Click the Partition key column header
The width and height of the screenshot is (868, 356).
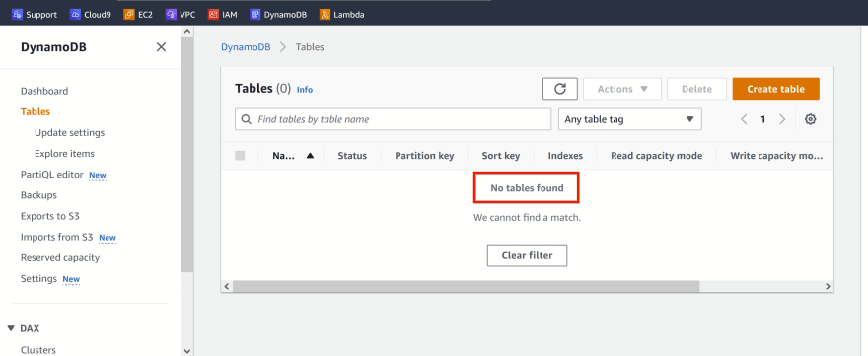pos(424,156)
